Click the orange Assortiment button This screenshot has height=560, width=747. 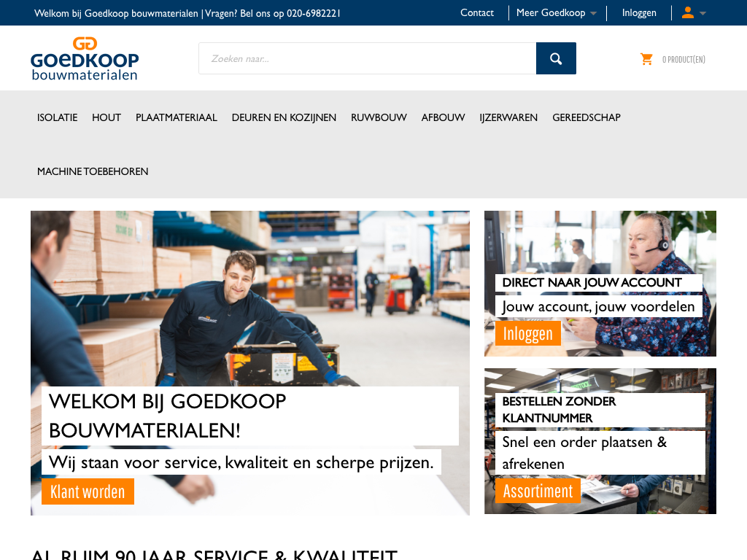pos(538,491)
